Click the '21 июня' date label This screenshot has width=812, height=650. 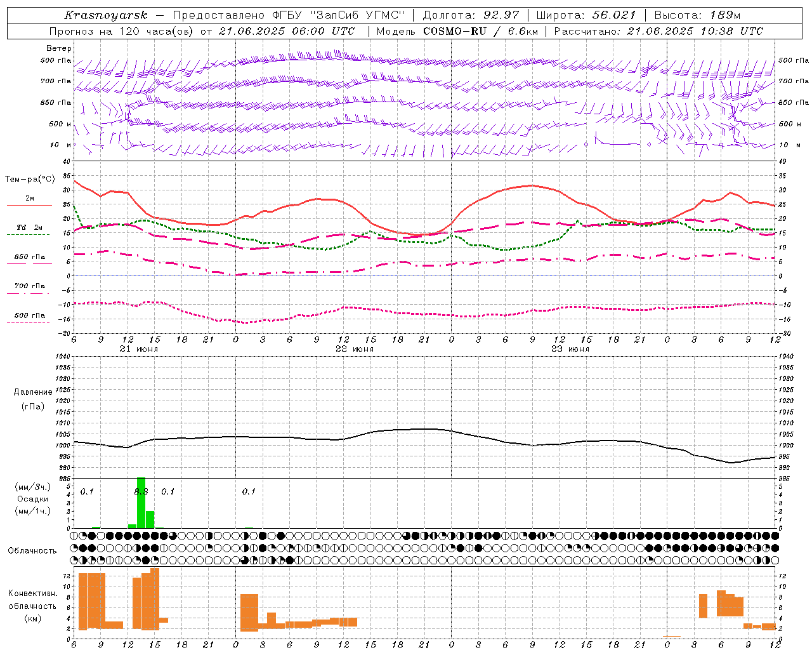point(139,349)
